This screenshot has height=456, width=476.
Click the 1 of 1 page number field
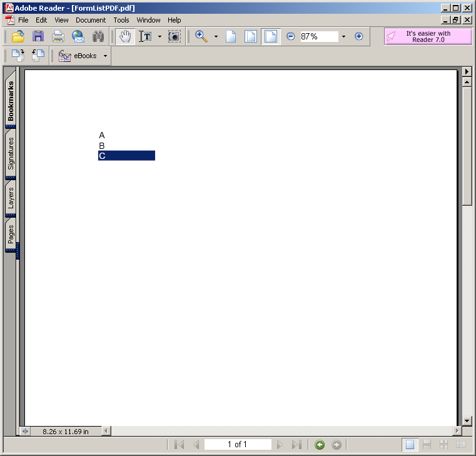click(238, 445)
